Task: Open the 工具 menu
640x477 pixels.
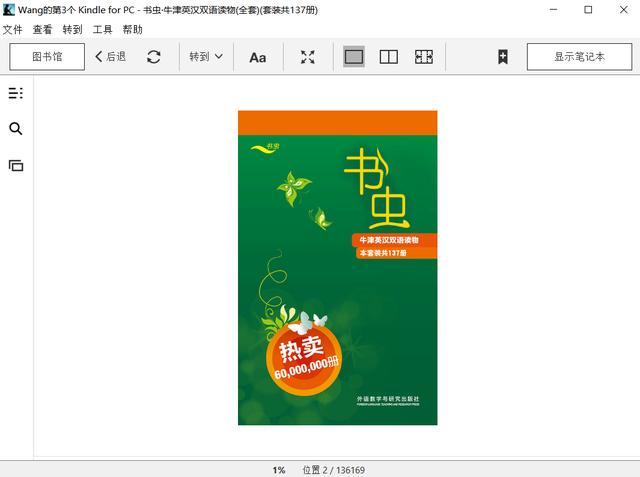Action: [x=102, y=29]
